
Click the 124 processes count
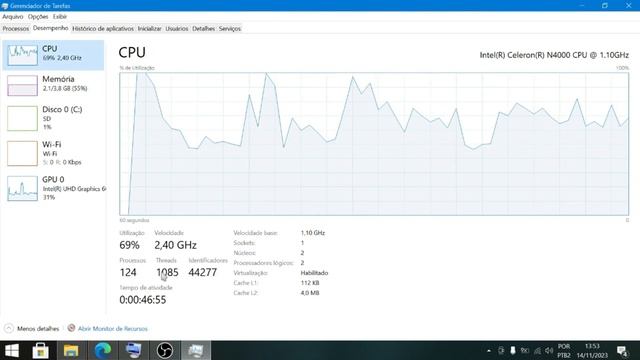[x=128, y=272]
